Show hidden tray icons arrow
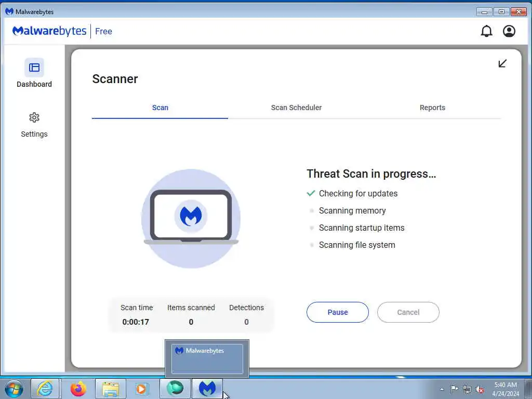Screen dimensions: 532x399 point(442,389)
